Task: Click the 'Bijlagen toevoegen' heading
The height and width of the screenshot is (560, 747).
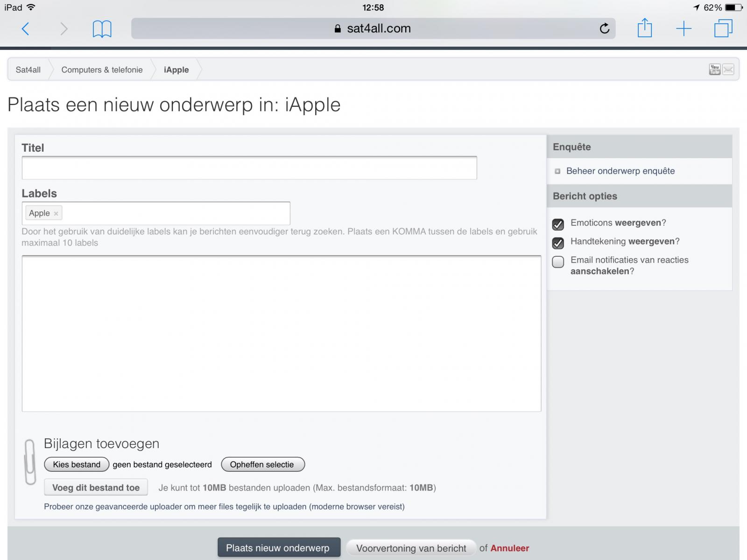Action: 102,444
